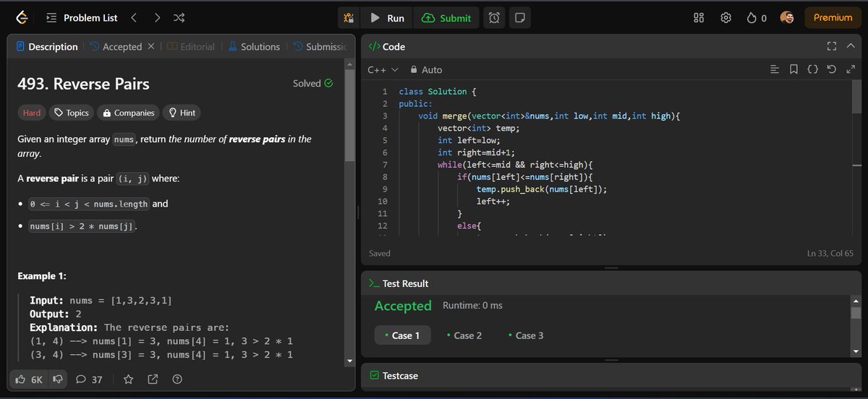
Task: Click the problem title '493. Reverse Pairs'
Action: (x=83, y=84)
